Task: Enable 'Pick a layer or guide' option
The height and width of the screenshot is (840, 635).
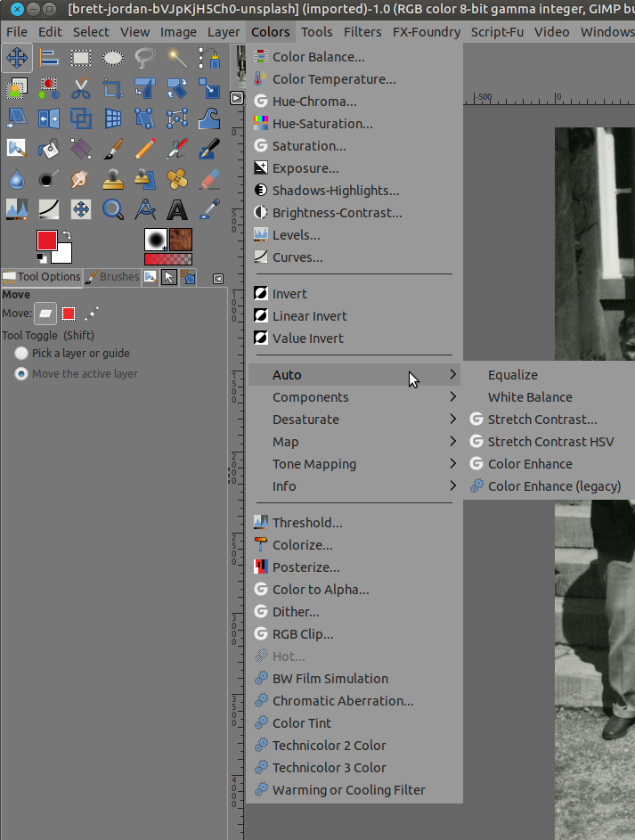Action: click(x=20, y=354)
